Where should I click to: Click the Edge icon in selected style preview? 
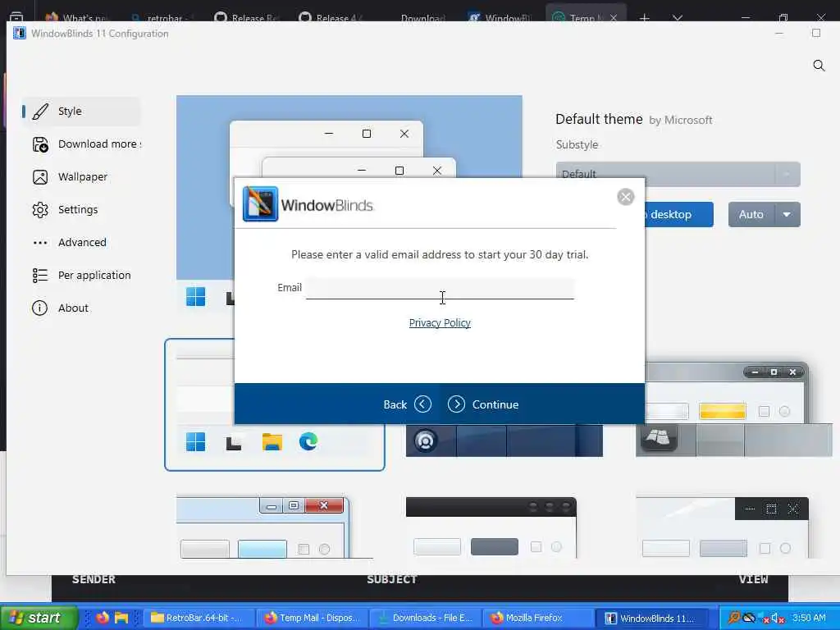click(308, 442)
